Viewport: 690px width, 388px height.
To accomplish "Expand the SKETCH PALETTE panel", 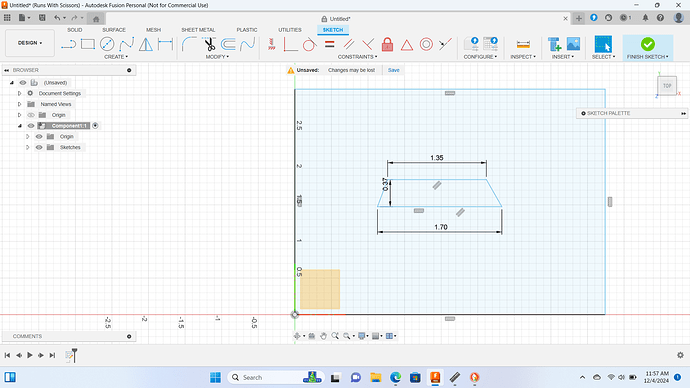I will [x=683, y=113].
